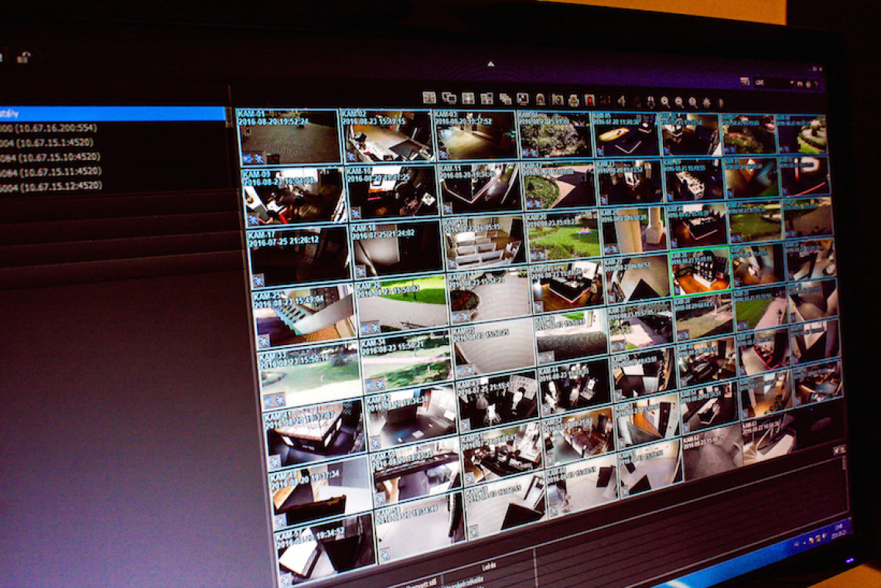Select the green-bordered highlighted camera feed
Screen dimensions: 881x588
pyautogui.click(x=700, y=272)
